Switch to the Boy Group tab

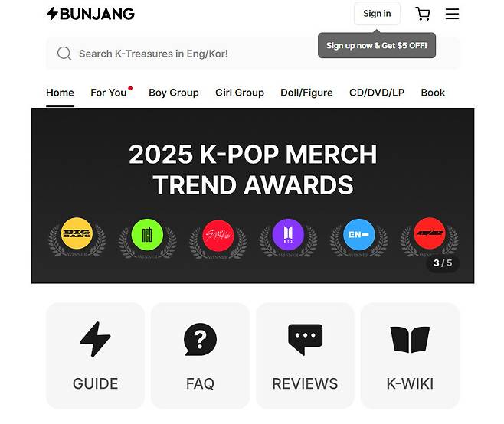click(x=174, y=93)
